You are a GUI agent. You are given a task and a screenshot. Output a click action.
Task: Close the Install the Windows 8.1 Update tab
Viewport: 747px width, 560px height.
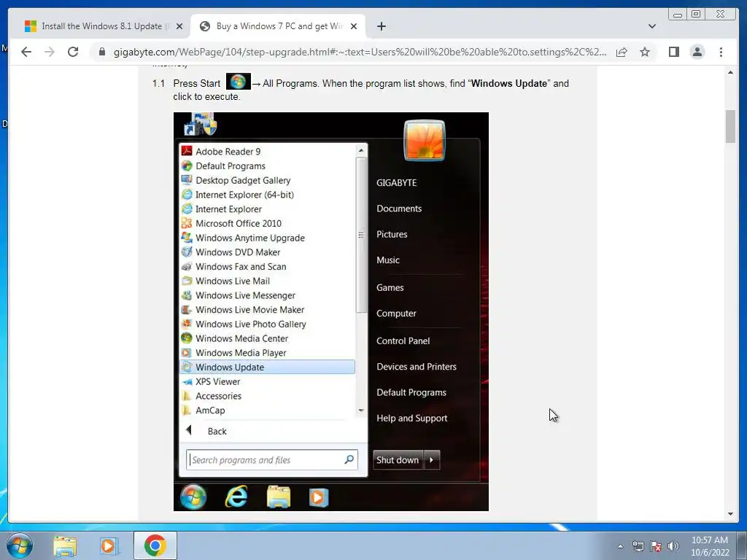pyautogui.click(x=179, y=26)
